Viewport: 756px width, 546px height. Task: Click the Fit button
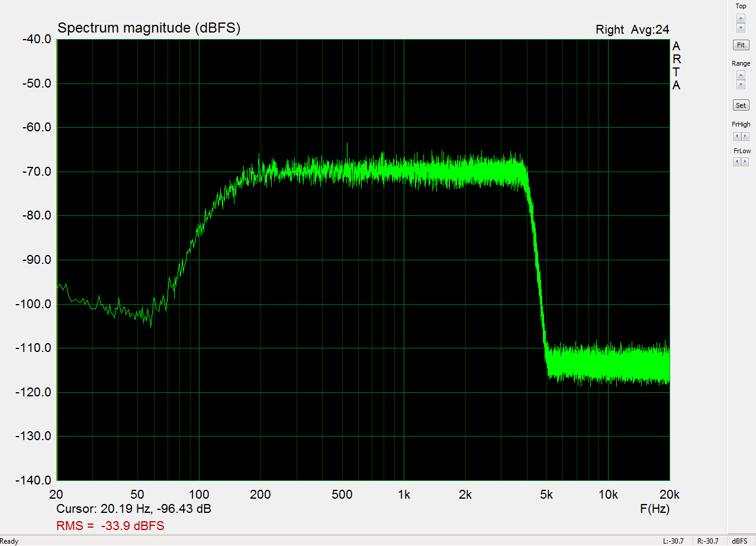(x=741, y=45)
